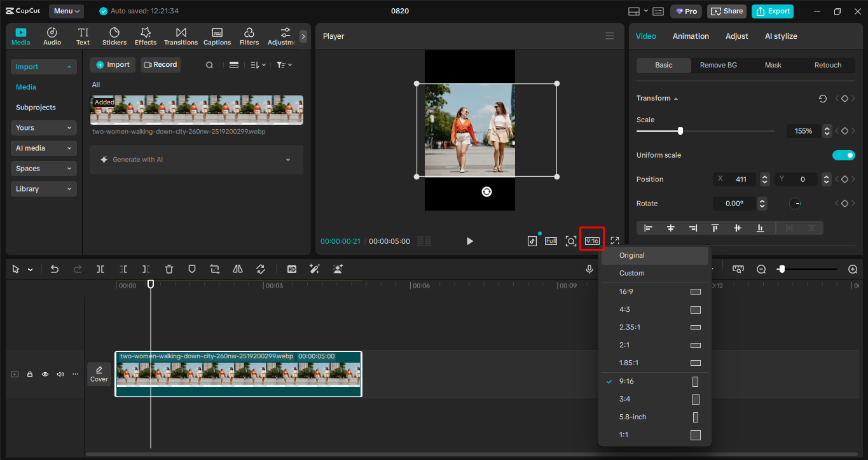The height and width of the screenshot is (460, 868).
Task: Click the Export button
Action: click(x=773, y=11)
